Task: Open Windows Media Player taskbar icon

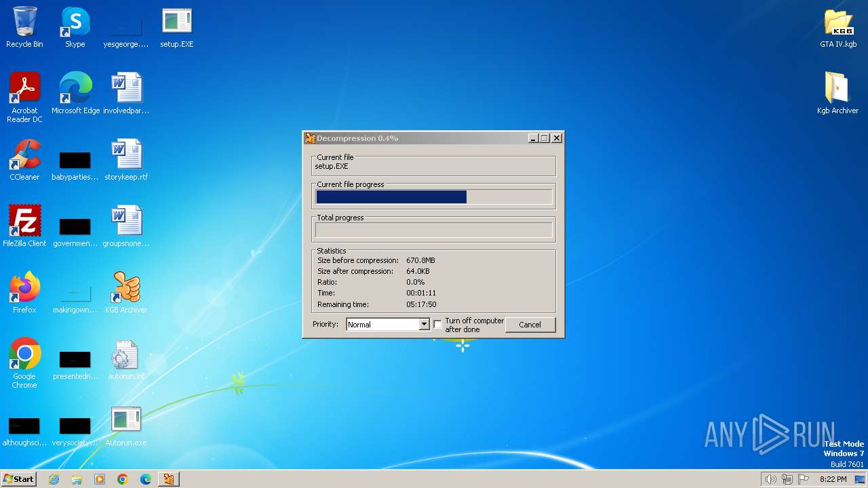Action: (x=100, y=479)
